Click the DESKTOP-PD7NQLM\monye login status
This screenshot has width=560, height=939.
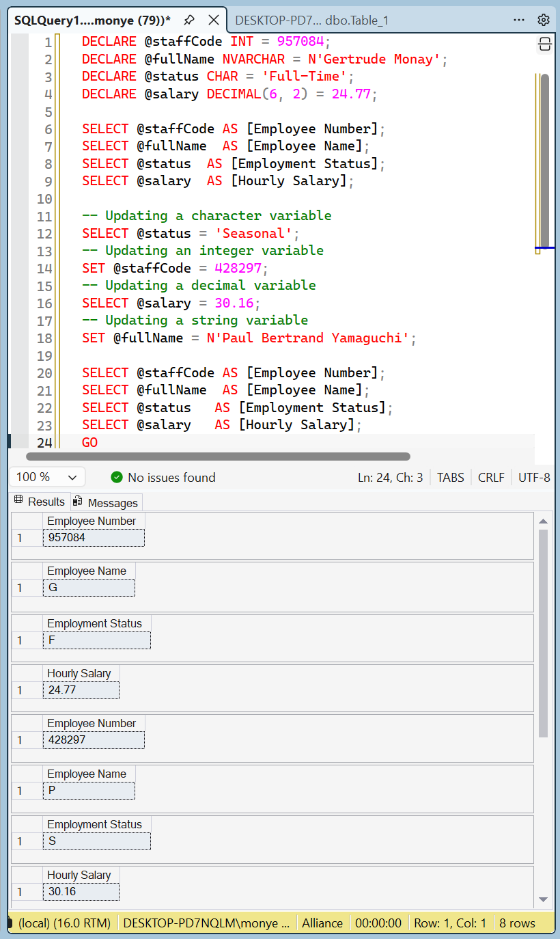206,923
